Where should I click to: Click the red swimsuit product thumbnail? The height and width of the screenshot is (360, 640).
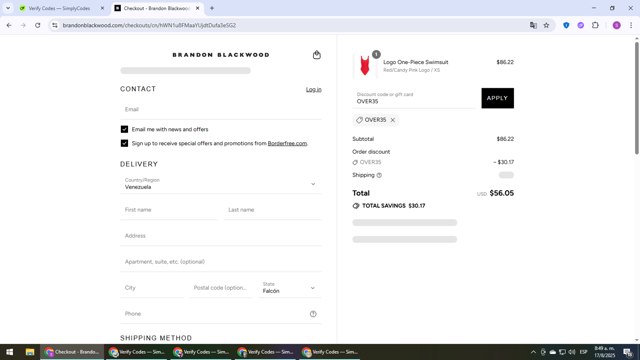pos(365,65)
